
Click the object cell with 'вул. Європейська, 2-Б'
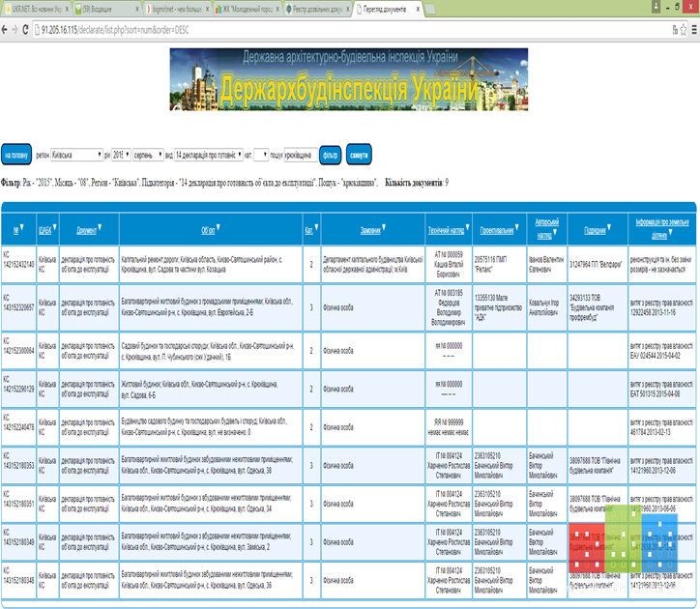point(211,307)
